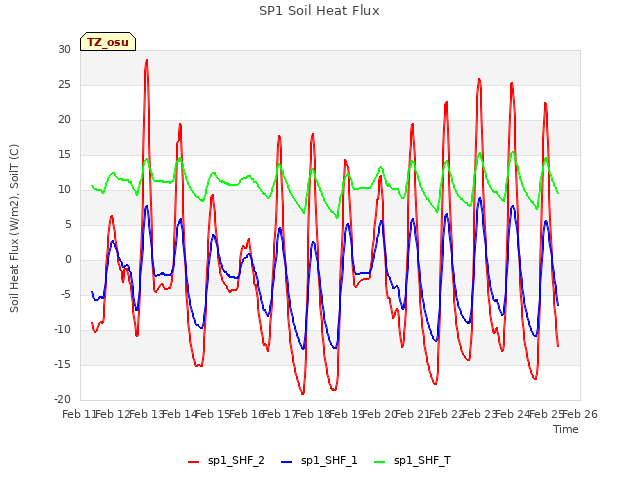
Task: Click the red sp1_SHF_2 legend swatch
Action: [193, 462]
